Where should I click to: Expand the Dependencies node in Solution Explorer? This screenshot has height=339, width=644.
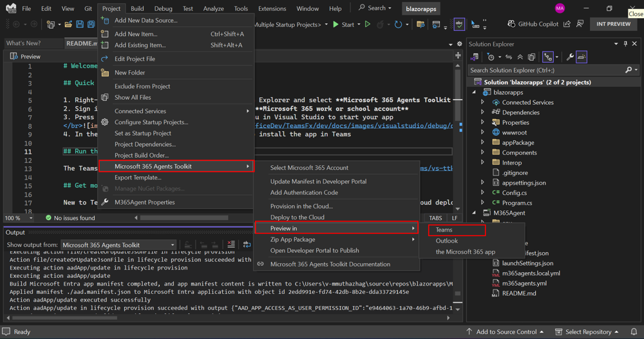(483, 113)
